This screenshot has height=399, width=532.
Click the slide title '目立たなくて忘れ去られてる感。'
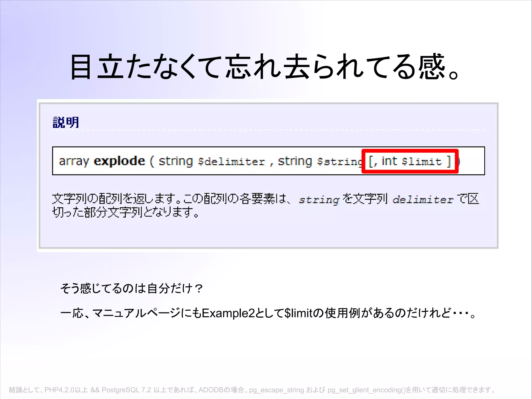[x=265, y=67]
